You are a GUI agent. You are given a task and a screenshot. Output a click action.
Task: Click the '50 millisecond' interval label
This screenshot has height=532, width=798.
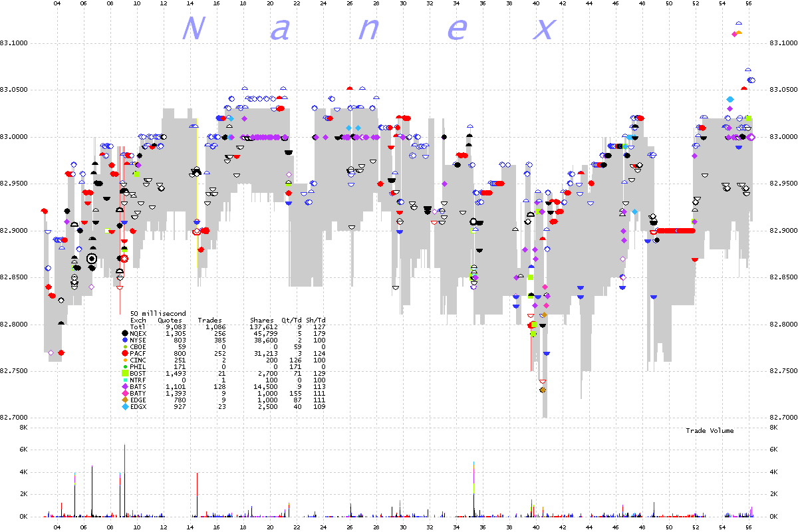tap(158, 313)
